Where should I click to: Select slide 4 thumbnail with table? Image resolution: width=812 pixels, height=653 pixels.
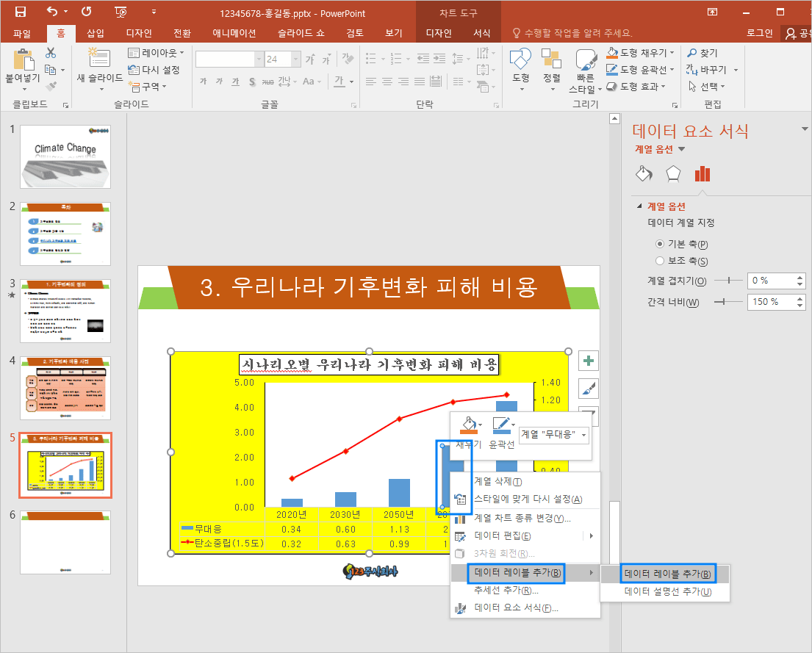(x=65, y=388)
